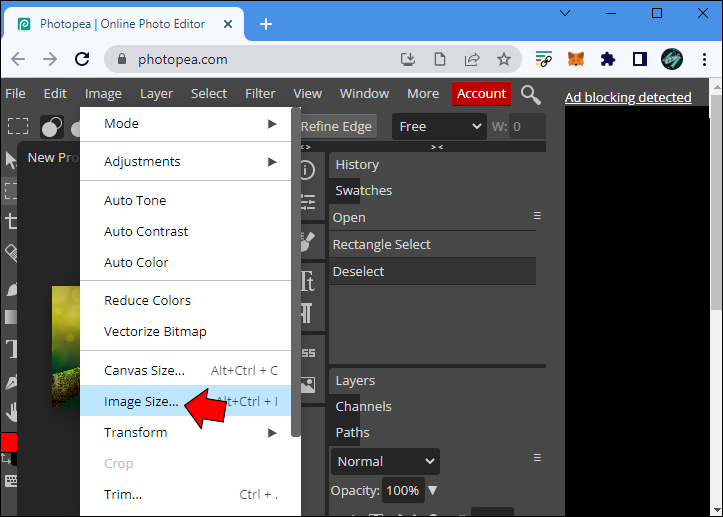Open the Info panel icon
Viewport: 723px width, 517px height.
coord(307,170)
